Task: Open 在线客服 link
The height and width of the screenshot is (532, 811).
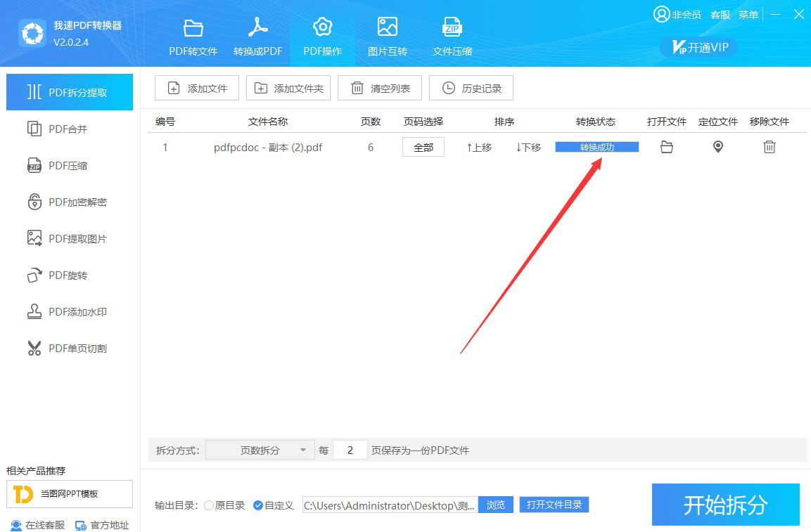Action: click(38, 525)
